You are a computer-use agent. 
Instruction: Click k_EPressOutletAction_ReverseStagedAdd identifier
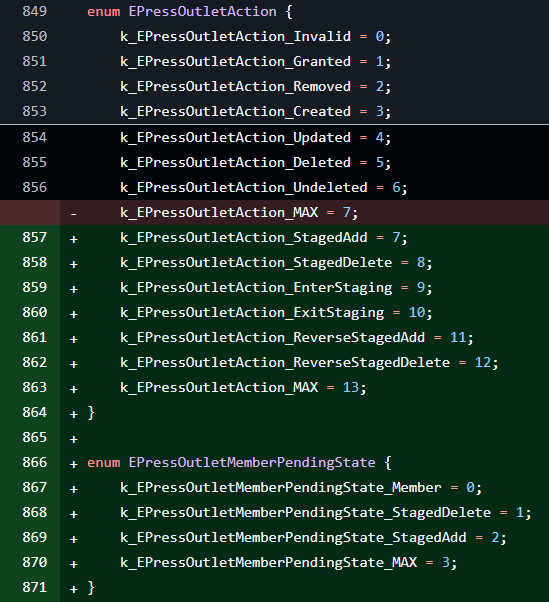pyautogui.click(x=273, y=337)
